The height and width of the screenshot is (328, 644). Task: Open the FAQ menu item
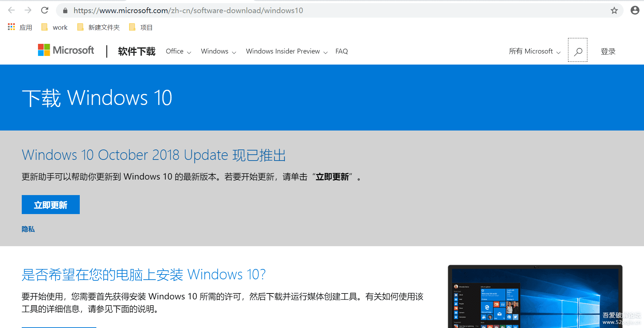pyautogui.click(x=342, y=51)
